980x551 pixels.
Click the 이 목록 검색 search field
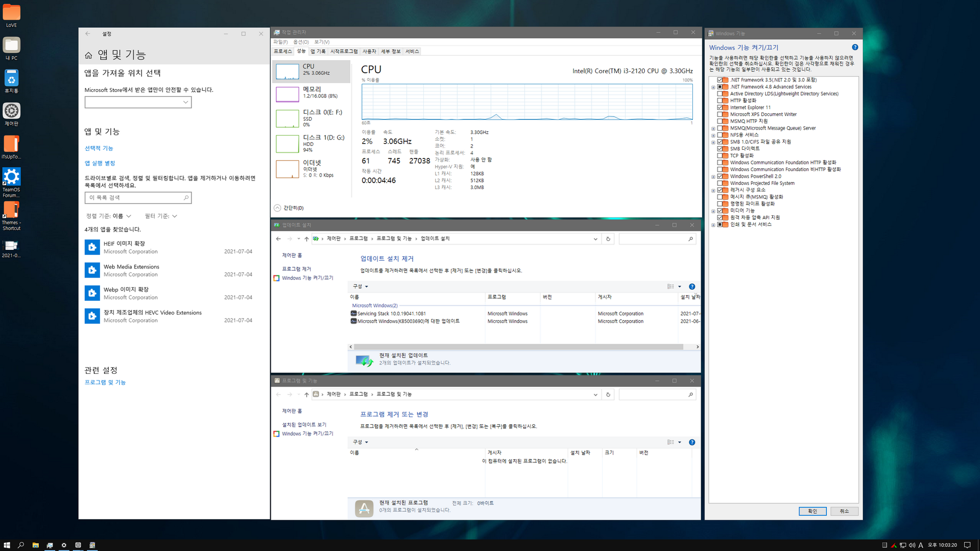click(138, 198)
